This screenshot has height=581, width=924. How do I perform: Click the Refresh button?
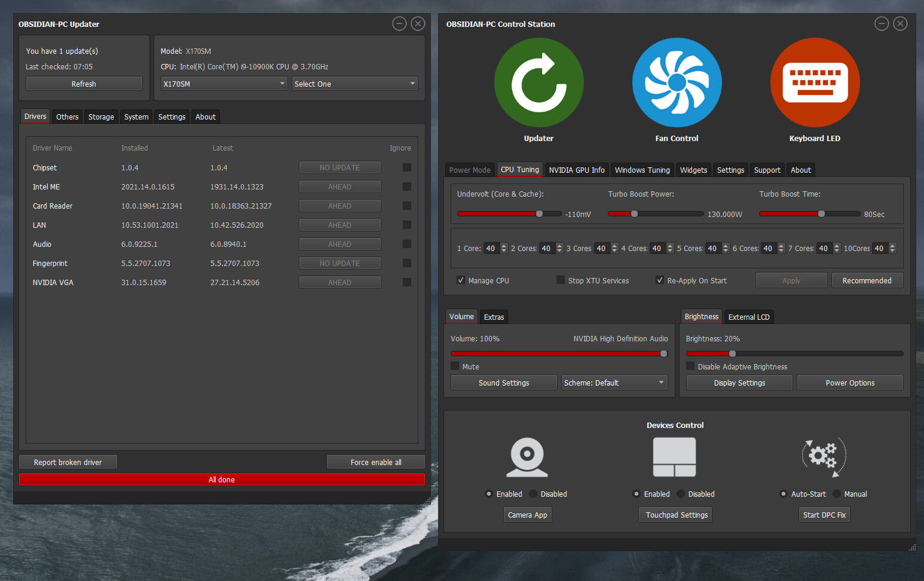pos(84,84)
